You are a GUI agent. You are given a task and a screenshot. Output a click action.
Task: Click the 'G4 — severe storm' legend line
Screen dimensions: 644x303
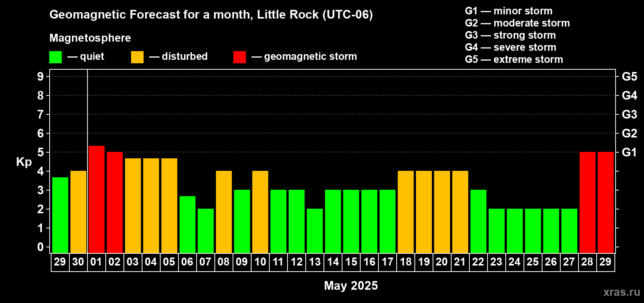coord(511,47)
